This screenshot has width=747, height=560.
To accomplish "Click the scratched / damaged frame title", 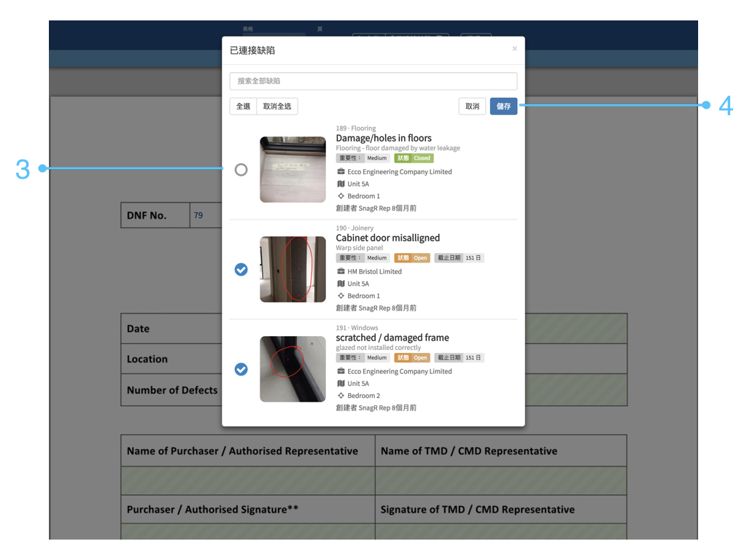I will [392, 338].
